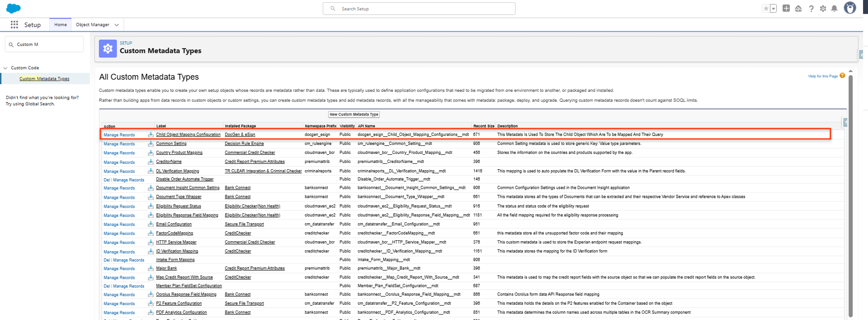The image size is (868, 320).
Task: Click the Namespace Prefix column header
Action: 321,126
